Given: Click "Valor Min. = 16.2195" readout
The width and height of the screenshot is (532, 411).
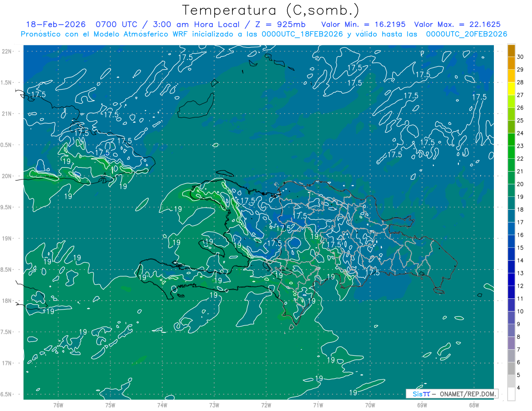Looking at the screenshot, I should tap(363, 25).
